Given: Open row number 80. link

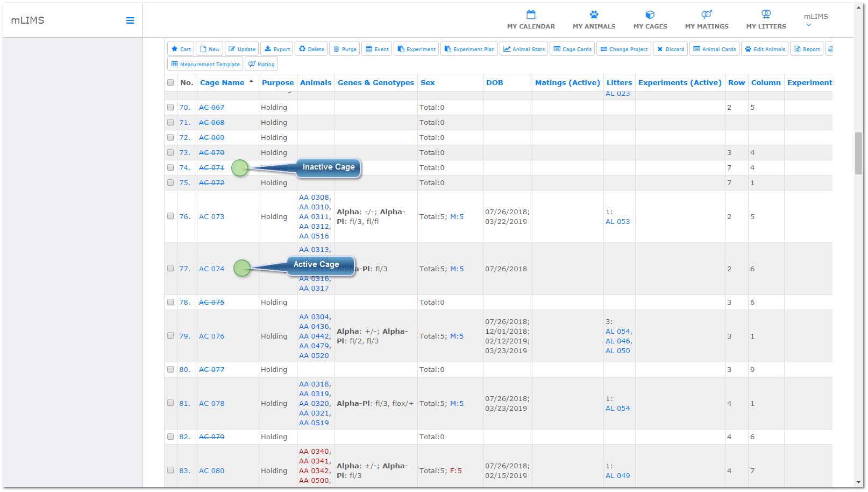Looking at the screenshot, I should [x=184, y=369].
